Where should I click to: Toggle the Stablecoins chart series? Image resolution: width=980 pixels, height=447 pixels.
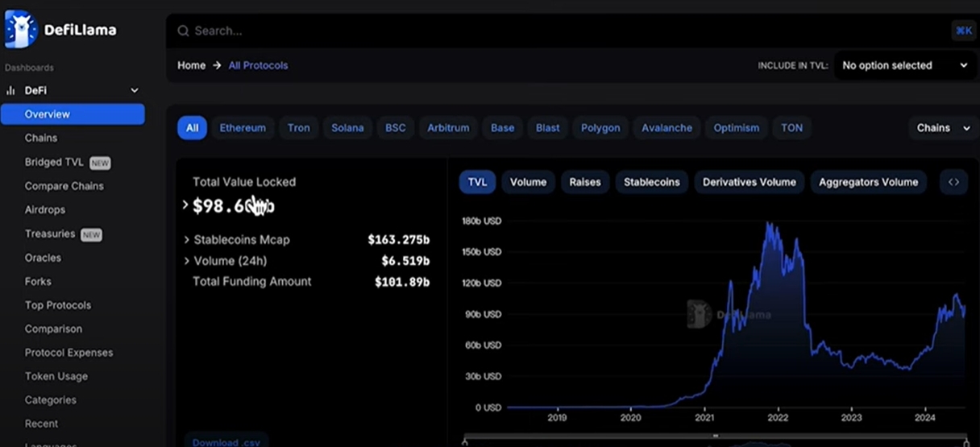point(652,182)
